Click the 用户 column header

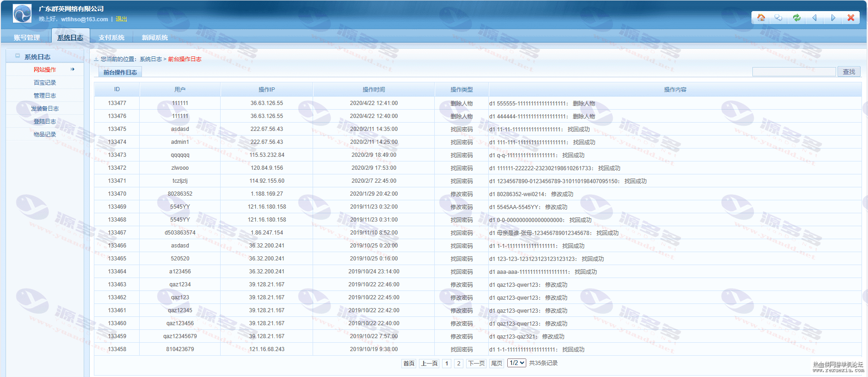tap(180, 89)
